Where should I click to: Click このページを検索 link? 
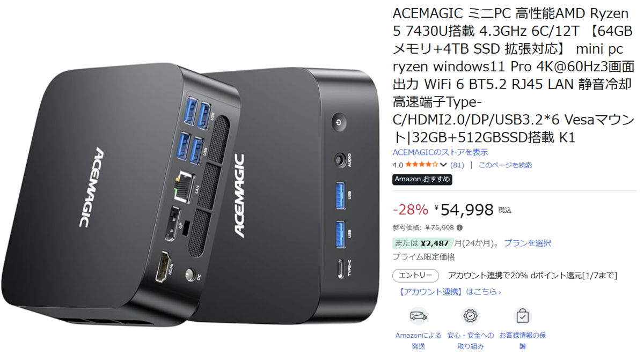click(x=505, y=165)
